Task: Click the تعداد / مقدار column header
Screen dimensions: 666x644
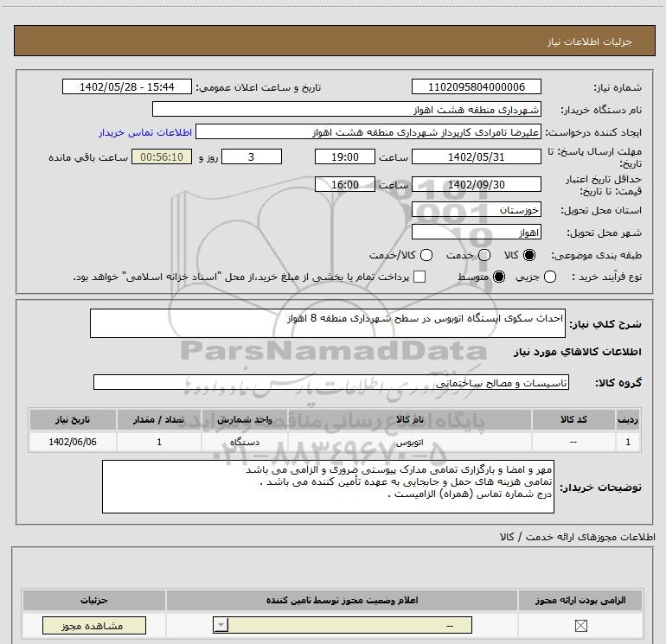Action: [x=159, y=419]
